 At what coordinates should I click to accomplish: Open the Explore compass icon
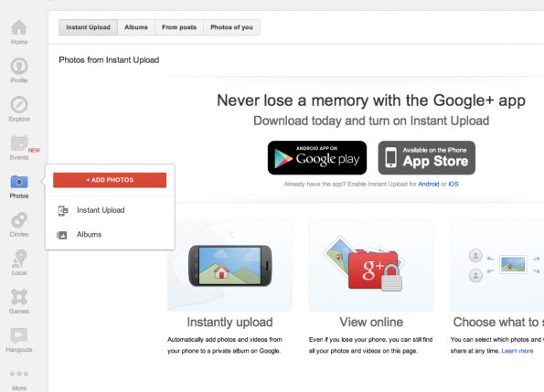(19, 104)
